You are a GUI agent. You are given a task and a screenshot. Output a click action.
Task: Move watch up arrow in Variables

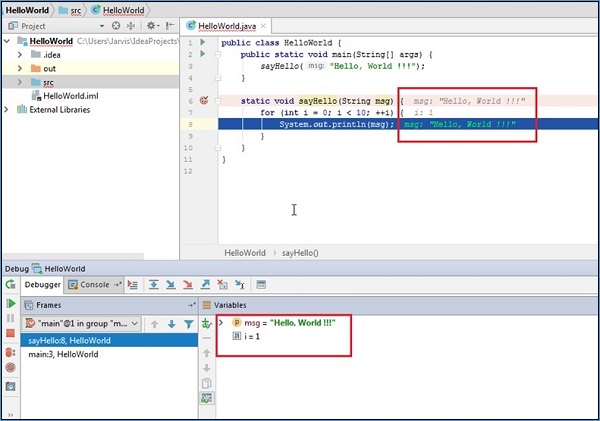coord(207,353)
